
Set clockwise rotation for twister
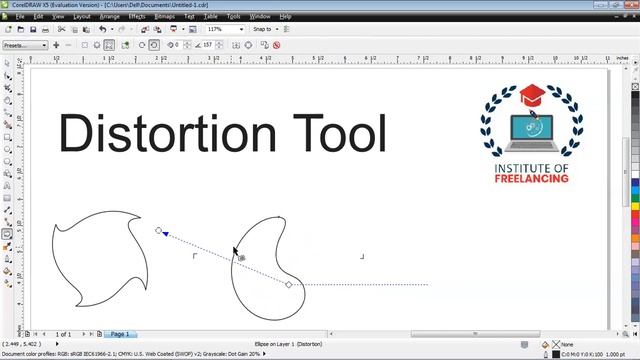tap(142, 45)
